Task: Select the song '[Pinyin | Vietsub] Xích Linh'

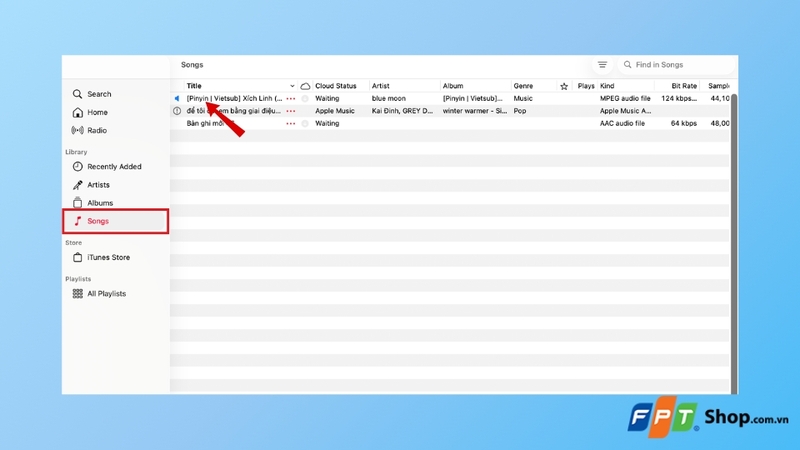Action: click(234, 98)
